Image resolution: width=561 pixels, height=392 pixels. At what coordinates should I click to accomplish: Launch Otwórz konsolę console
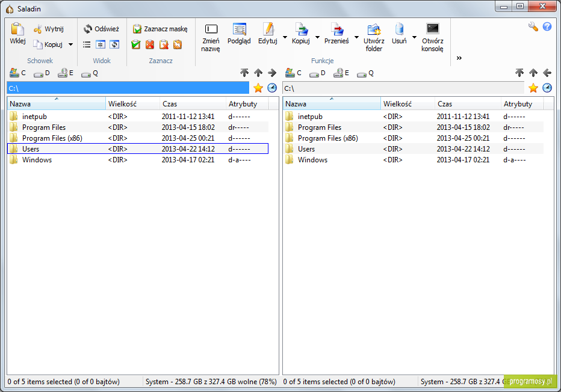432,37
